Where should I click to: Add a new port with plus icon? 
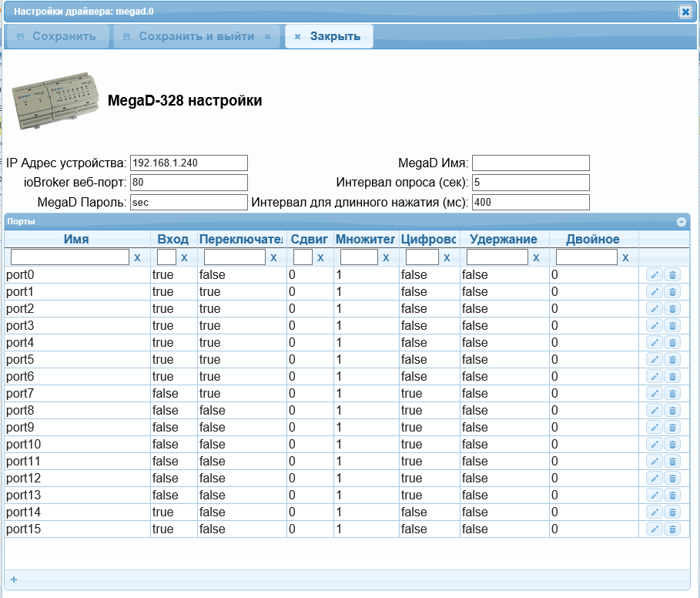coord(14,580)
